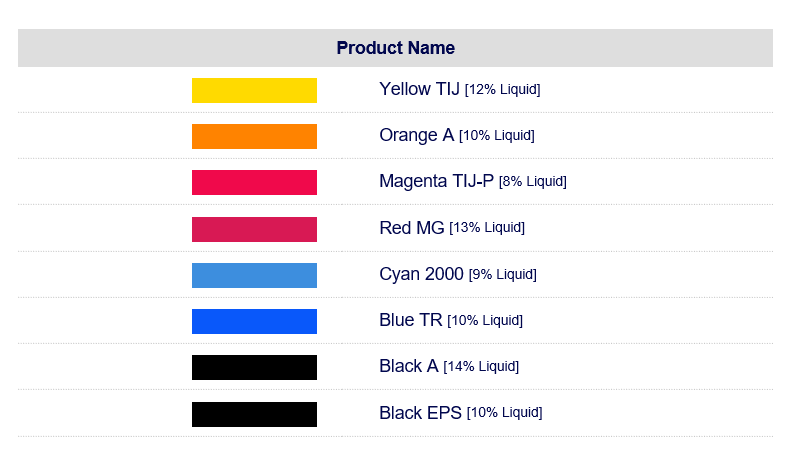Click the [9% Liquid] label for Cyan 2000
The image size is (791, 470).
502,275
